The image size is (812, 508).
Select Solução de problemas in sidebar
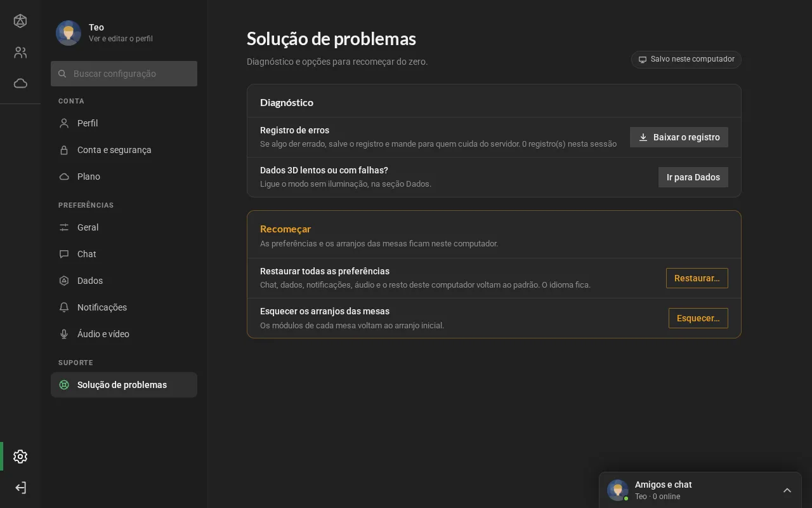[x=124, y=385]
